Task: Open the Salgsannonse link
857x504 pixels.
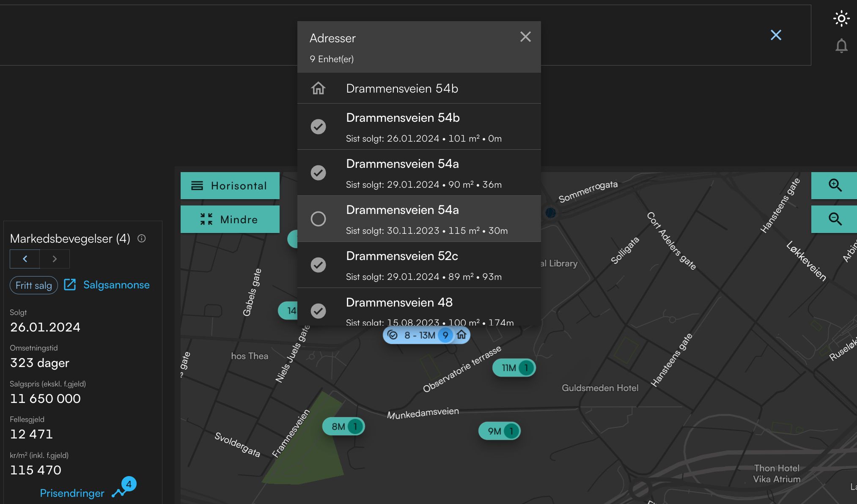Action: click(116, 285)
